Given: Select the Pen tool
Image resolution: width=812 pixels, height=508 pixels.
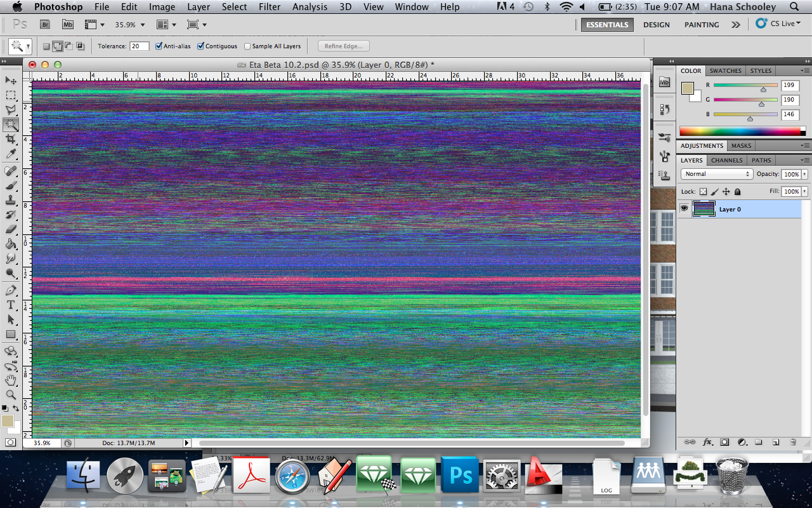Looking at the screenshot, I should point(11,290).
